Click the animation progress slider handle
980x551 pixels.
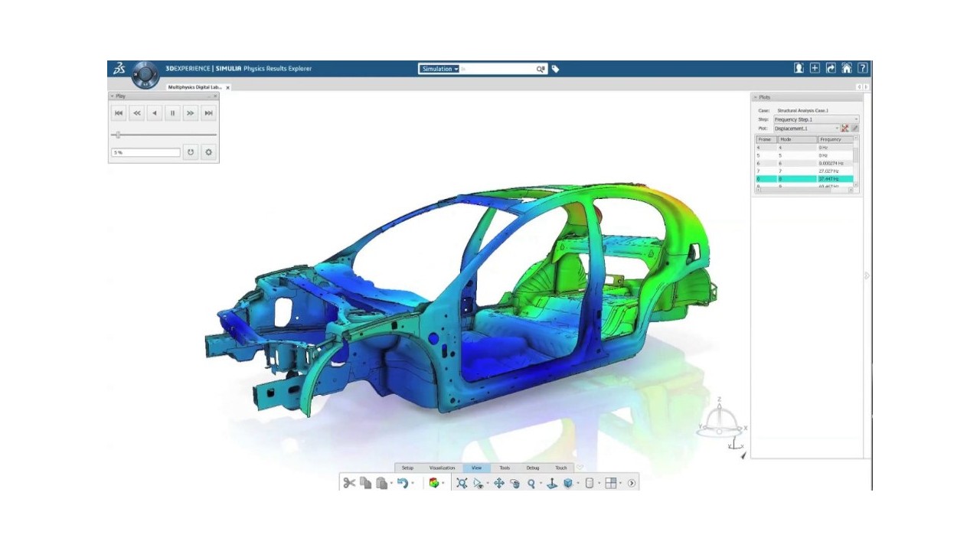(118, 135)
